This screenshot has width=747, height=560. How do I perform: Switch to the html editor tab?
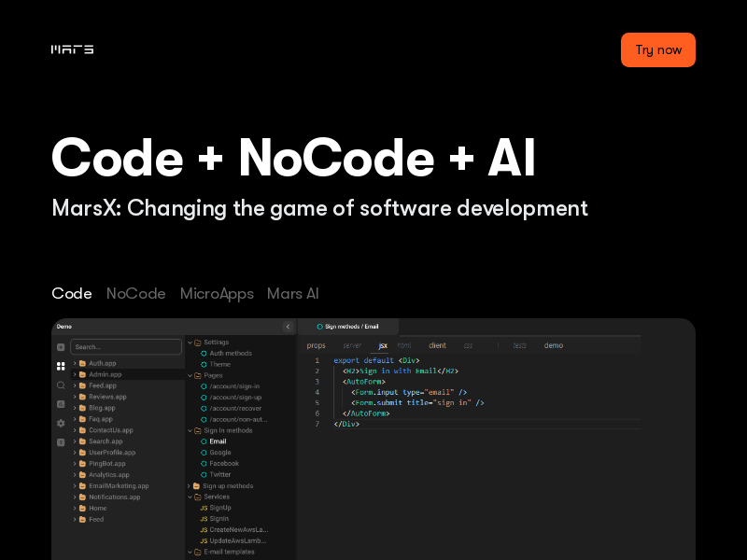[x=404, y=345]
